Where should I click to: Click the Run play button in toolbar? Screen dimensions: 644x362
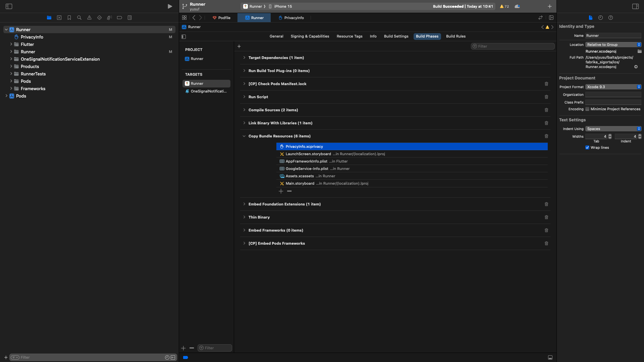[x=170, y=6]
